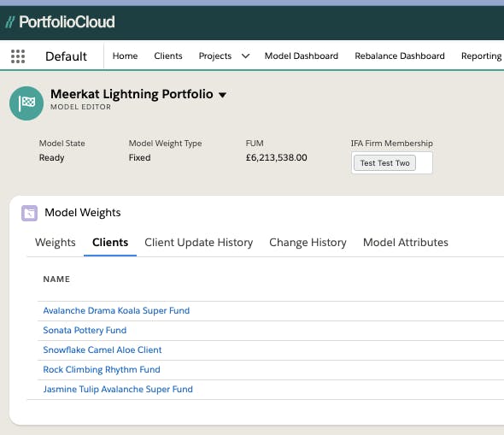The width and height of the screenshot is (504, 435).
Task: Open Snowflake Camel Aloe Client
Action: pyautogui.click(x=103, y=350)
